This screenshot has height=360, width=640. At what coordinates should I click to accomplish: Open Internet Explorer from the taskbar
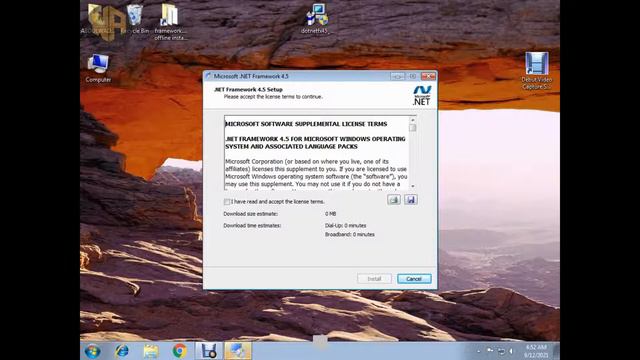pyautogui.click(x=122, y=351)
